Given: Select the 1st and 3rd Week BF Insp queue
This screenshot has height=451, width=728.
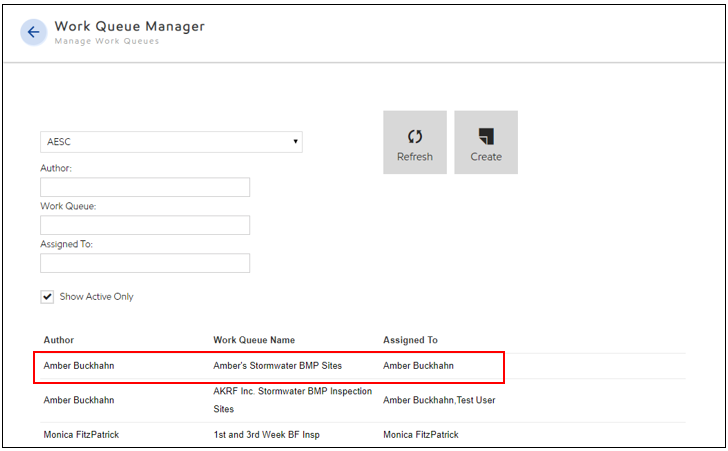Looking at the screenshot, I should pos(265,435).
